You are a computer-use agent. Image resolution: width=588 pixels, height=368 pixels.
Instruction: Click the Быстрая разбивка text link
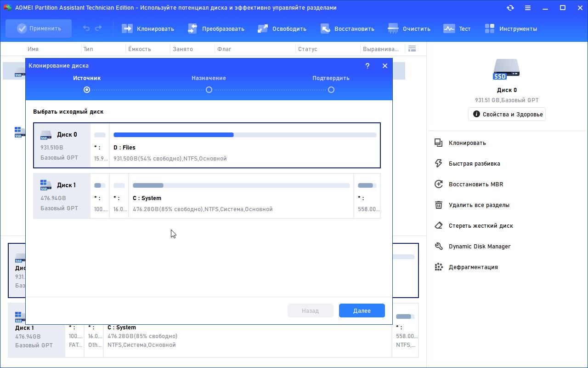click(475, 163)
